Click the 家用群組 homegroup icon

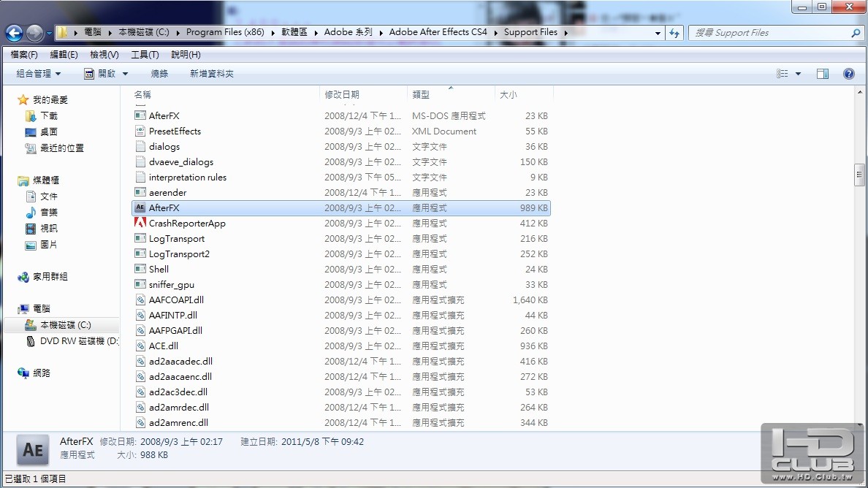(x=23, y=277)
